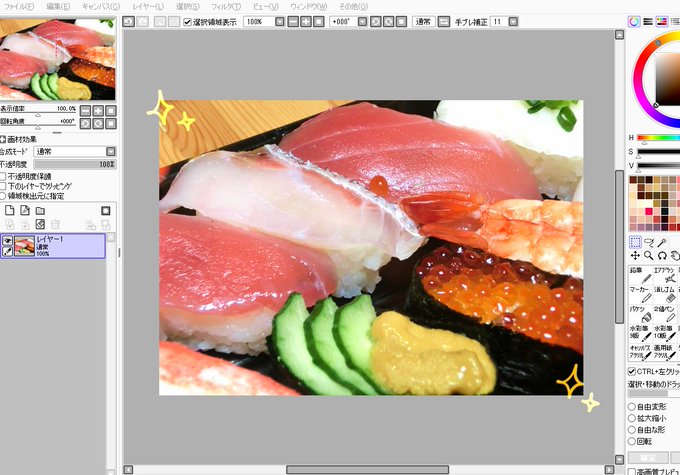
Task: Choose the マーカー marker tool
Action: [x=640, y=295]
